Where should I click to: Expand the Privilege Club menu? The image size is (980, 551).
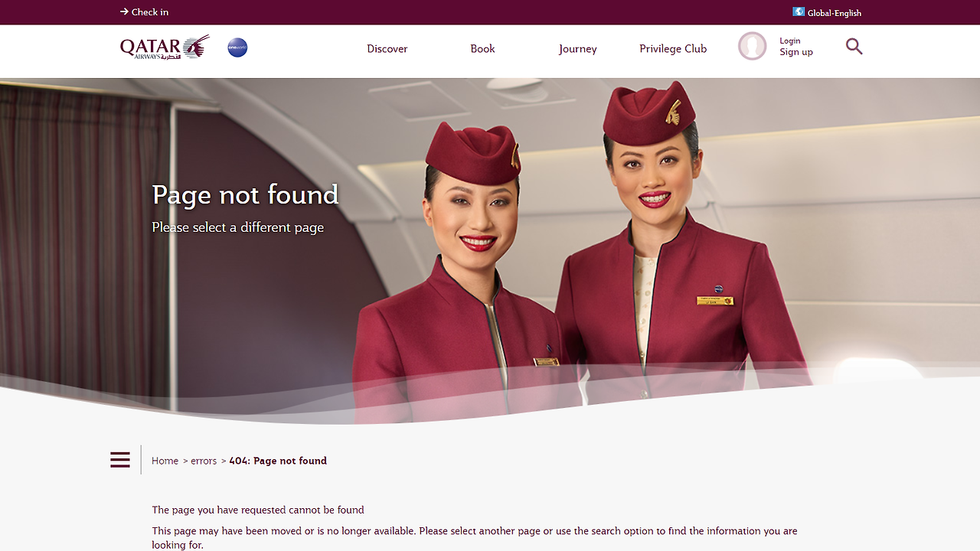point(673,48)
